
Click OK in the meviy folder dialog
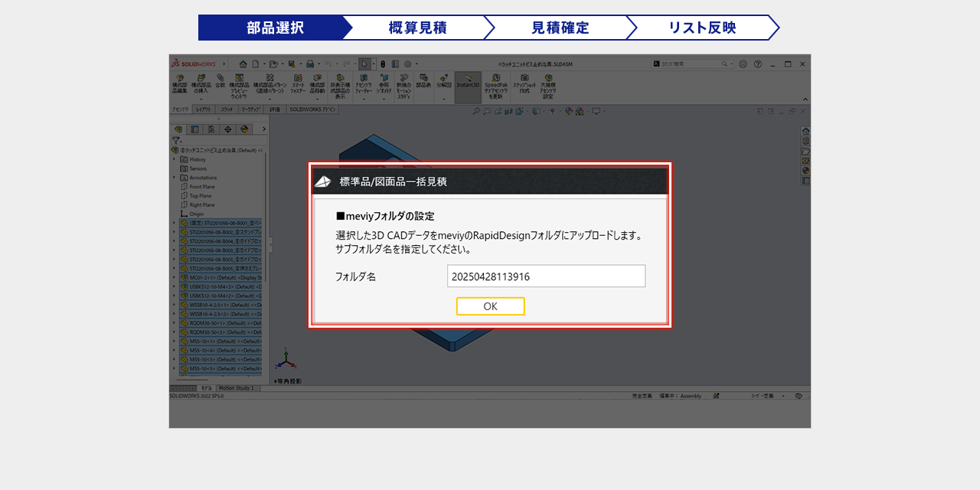(x=490, y=306)
